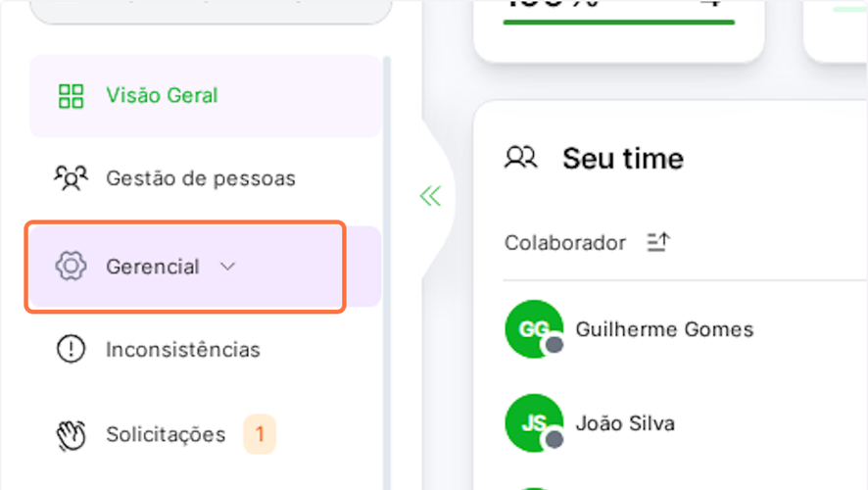Select Guilherme Gomes avatar
The image size is (868, 490).
point(533,328)
